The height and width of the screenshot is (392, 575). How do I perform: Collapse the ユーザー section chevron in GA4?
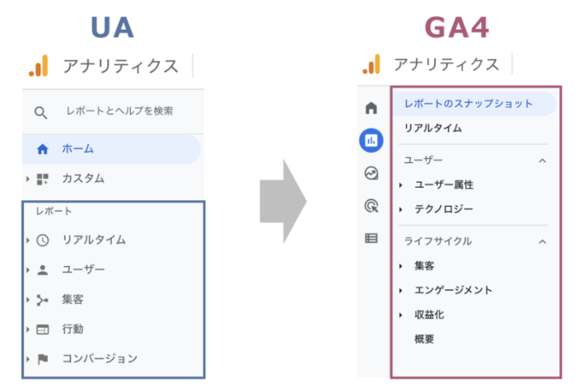click(x=542, y=161)
